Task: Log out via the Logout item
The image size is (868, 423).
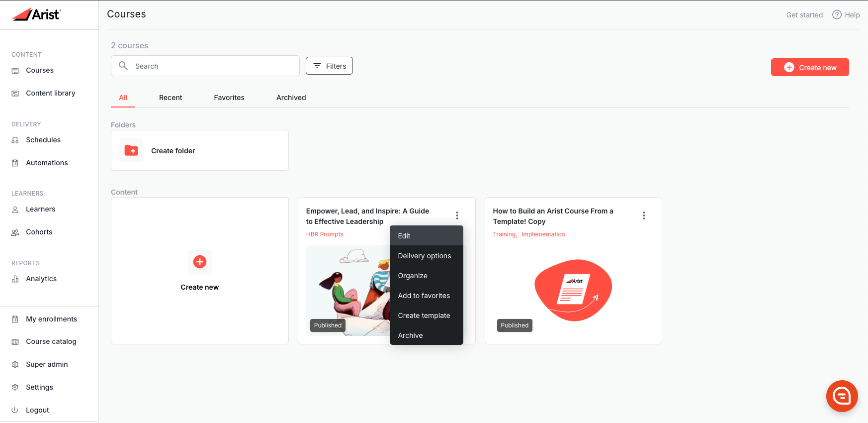Action: coord(37,410)
